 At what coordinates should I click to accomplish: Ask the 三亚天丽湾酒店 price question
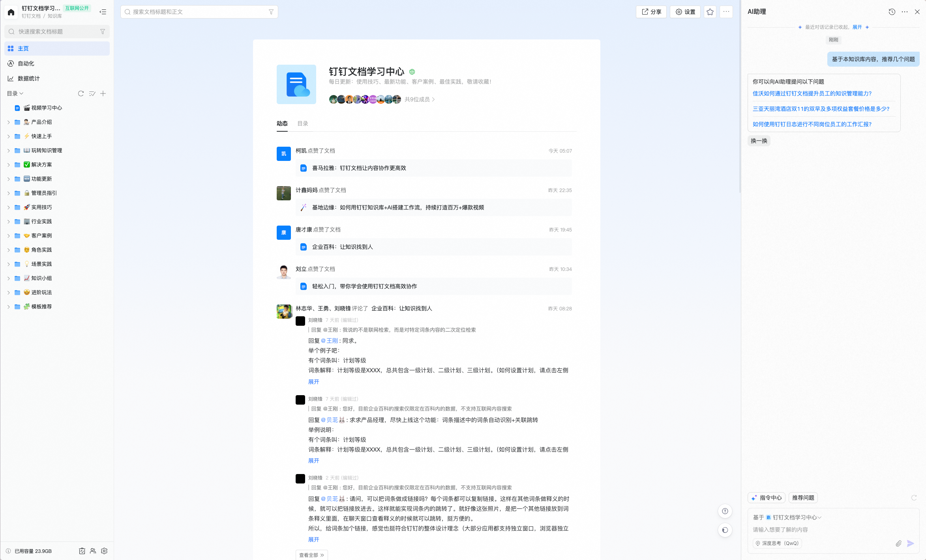point(821,109)
